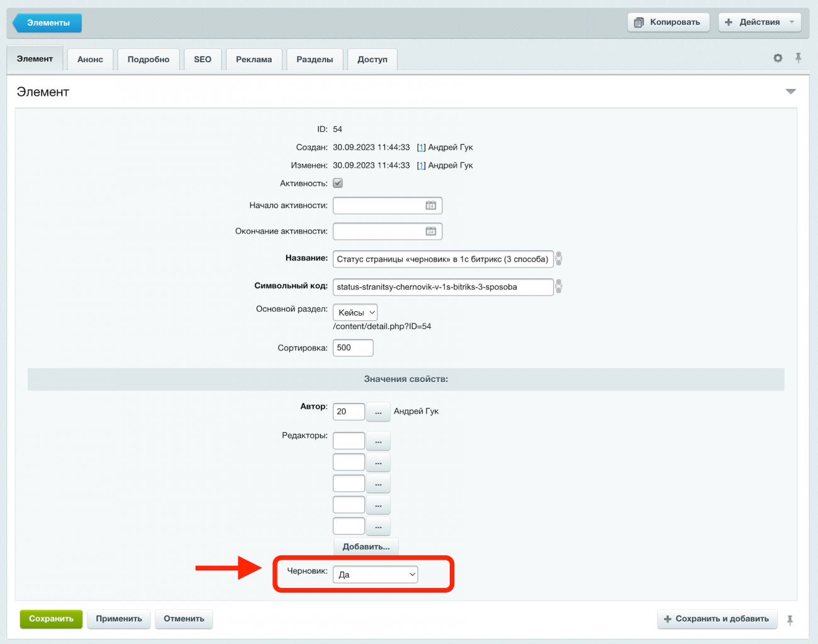818x644 pixels.
Task: Click the Начало активности date field
Action: click(388, 206)
